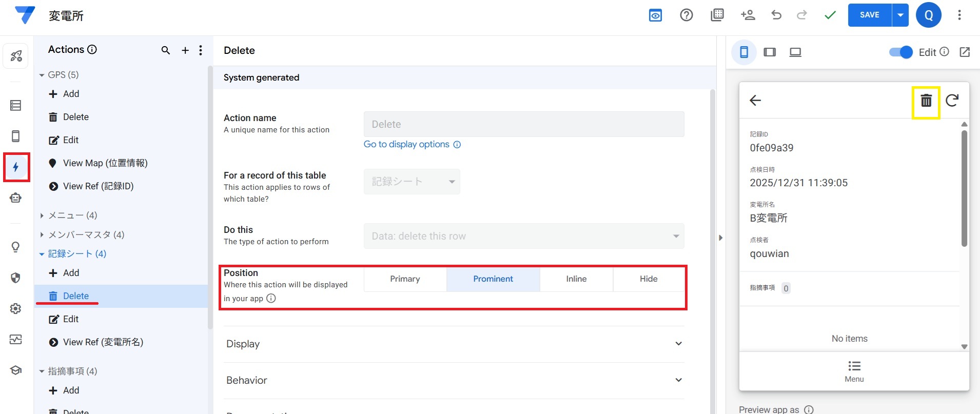980x414 pixels.
Task: Expand the Behavior section
Action: tap(454, 380)
